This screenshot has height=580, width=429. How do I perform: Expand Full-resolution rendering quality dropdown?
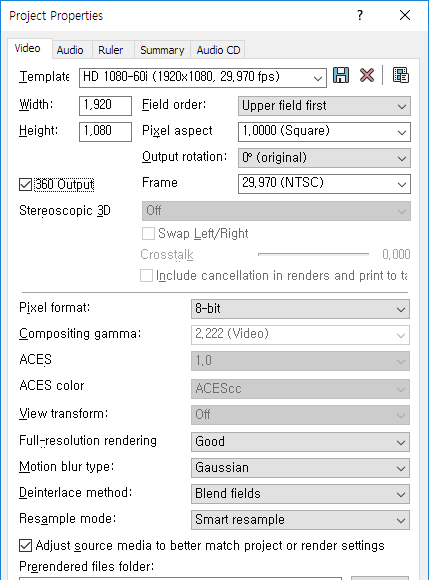[x=300, y=442]
